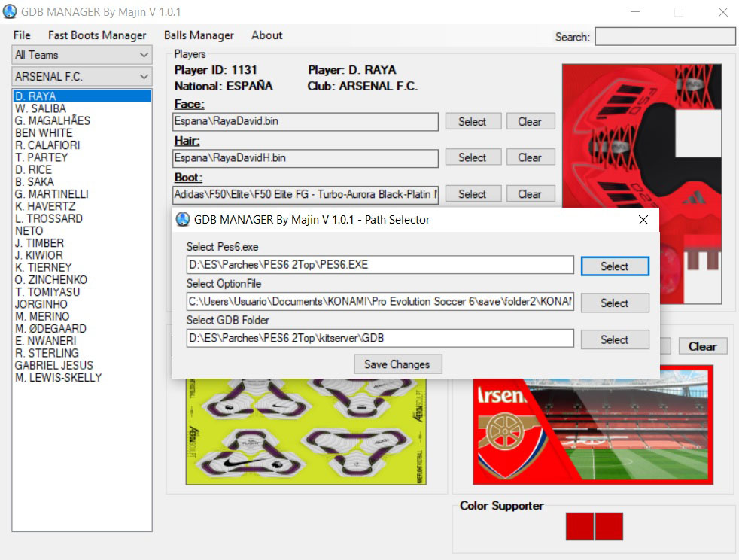Image resolution: width=739 pixels, height=560 pixels.
Task: Click the Arsenal stadium preview image
Action: [x=592, y=425]
